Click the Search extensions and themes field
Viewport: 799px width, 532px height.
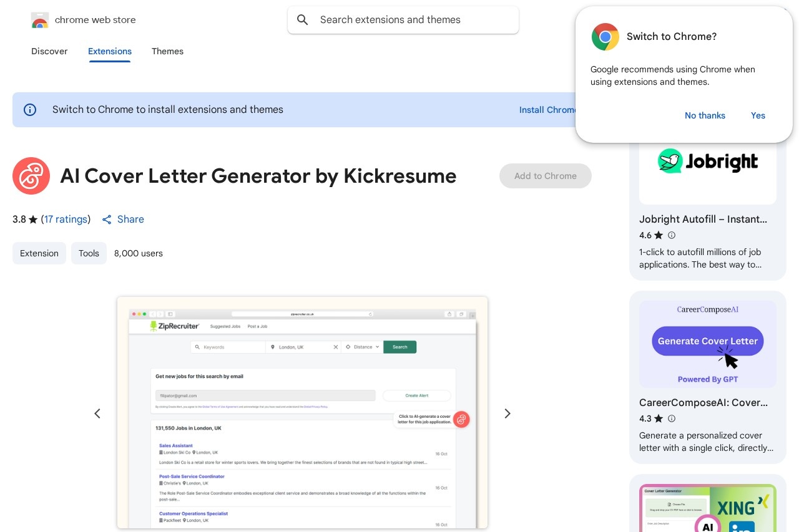click(412, 20)
